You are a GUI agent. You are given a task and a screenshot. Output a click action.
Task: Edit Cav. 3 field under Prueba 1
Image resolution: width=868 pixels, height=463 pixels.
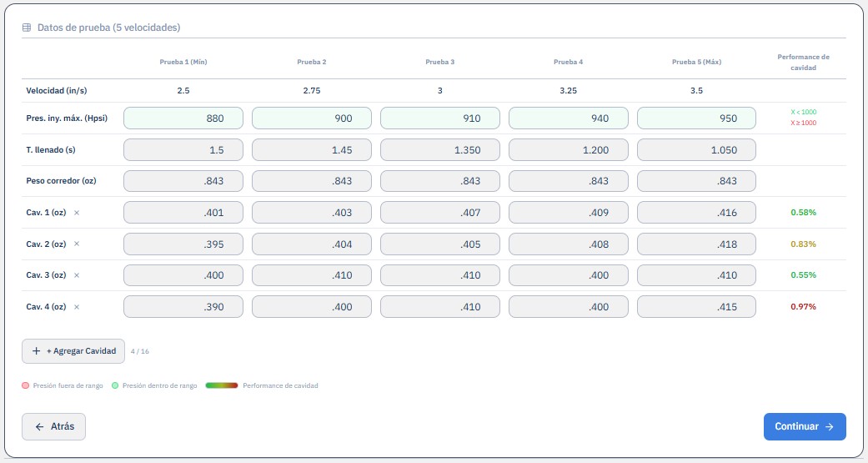pyautogui.click(x=183, y=275)
